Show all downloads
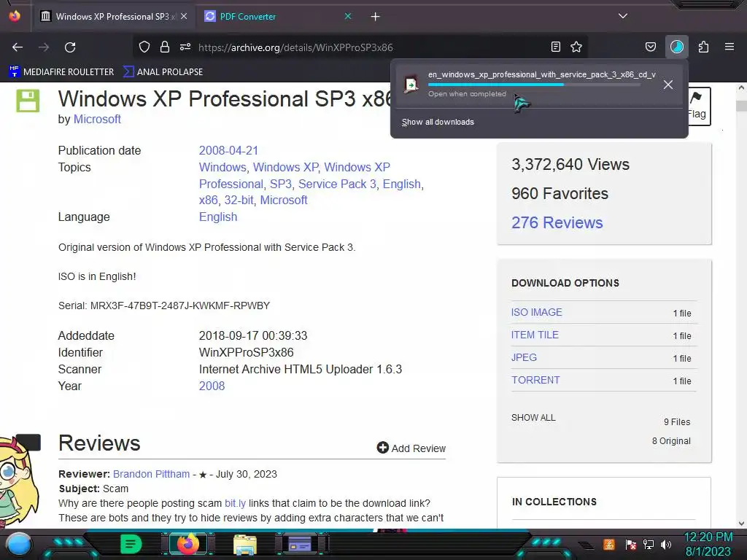This screenshot has width=747, height=560. click(438, 122)
